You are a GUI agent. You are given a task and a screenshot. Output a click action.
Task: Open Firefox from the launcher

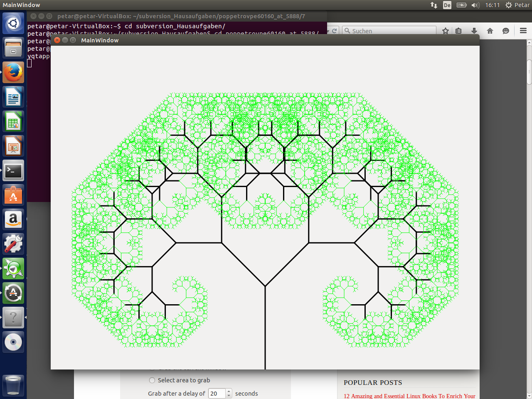coord(13,73)
